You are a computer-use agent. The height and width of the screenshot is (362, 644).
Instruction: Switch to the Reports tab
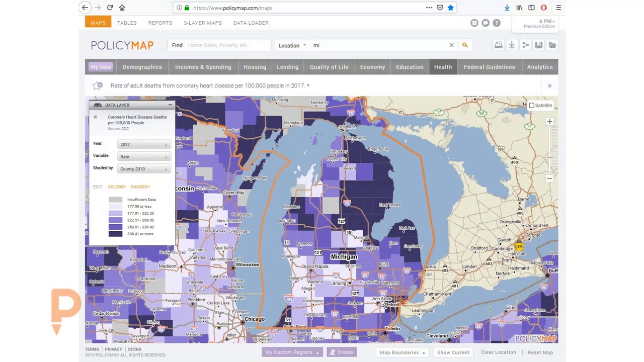coord(160,23)
